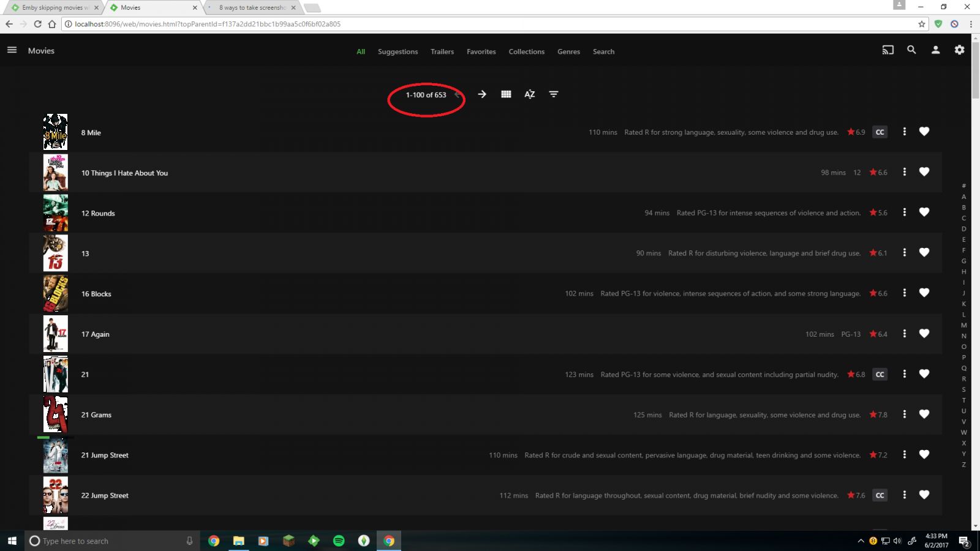980x551 pixels.
Task: Open Emby settings via the gear icon
Action: (959, 50)
